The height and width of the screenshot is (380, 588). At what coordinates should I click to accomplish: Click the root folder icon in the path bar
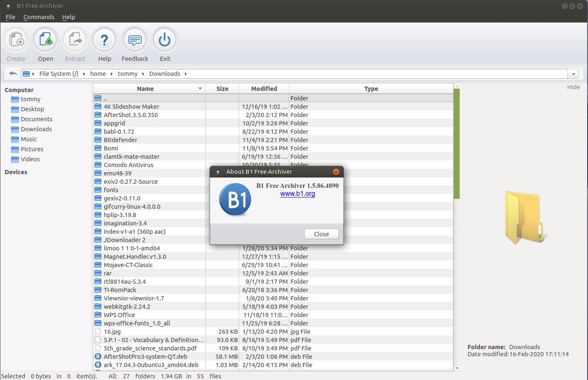pos(26,74)
